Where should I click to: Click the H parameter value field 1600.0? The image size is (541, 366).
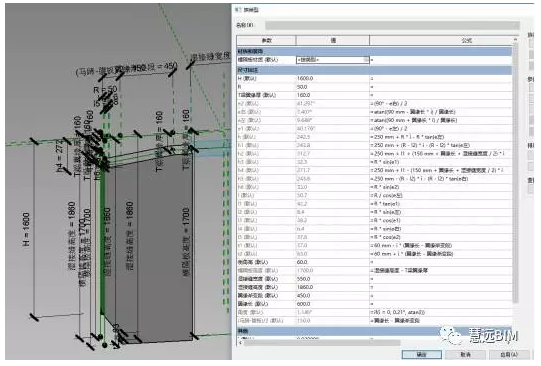[333, 78]
